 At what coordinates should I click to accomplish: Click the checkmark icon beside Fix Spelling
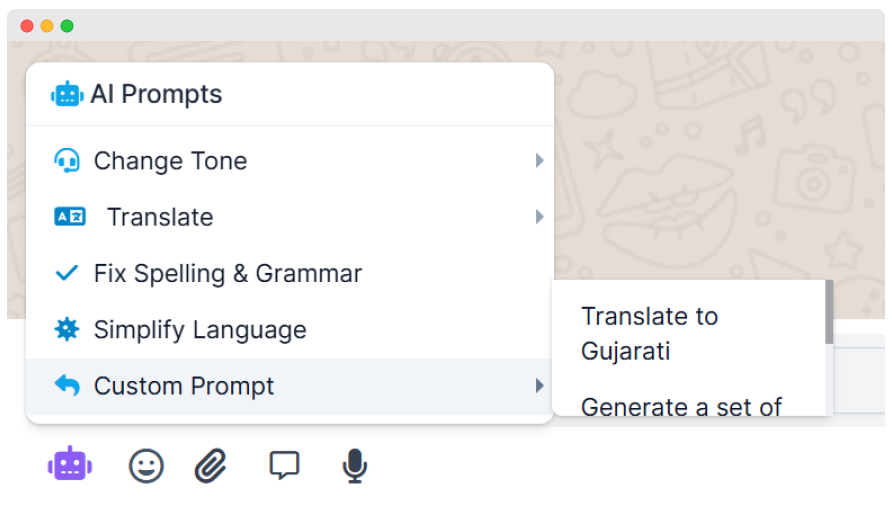coord(67,273)
